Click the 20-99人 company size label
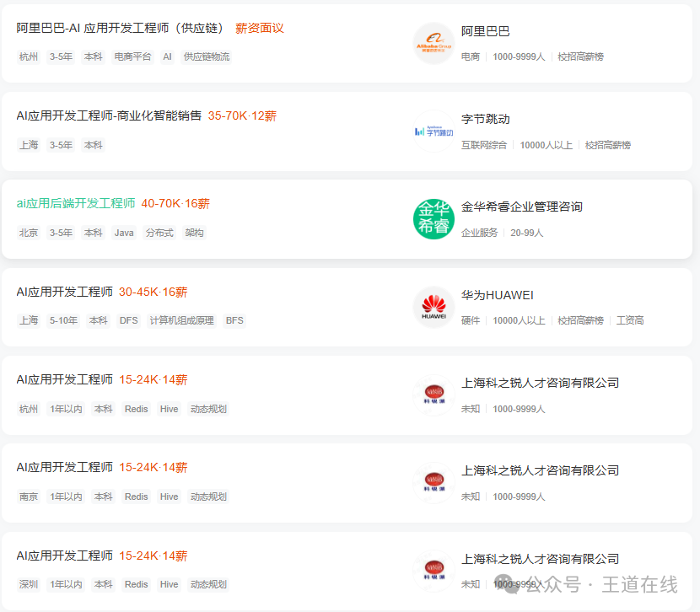 click(527, 233)
